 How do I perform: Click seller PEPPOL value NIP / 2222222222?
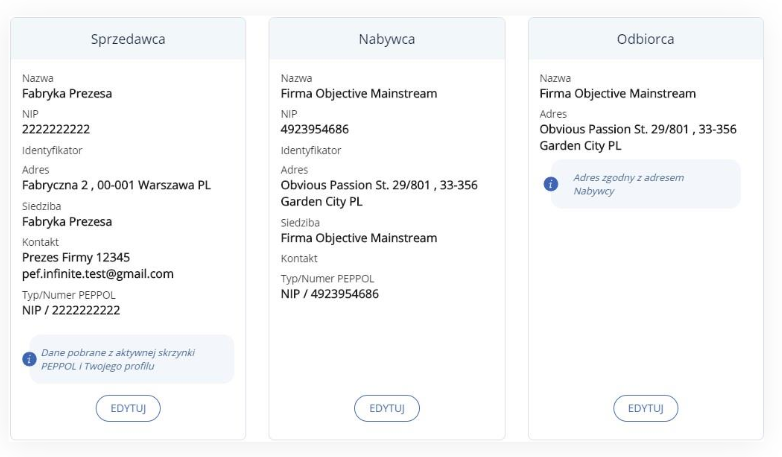71,310
